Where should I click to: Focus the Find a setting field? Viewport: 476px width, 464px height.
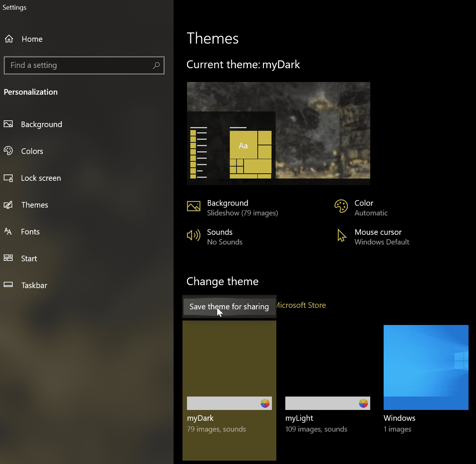[x=84, y=65]
